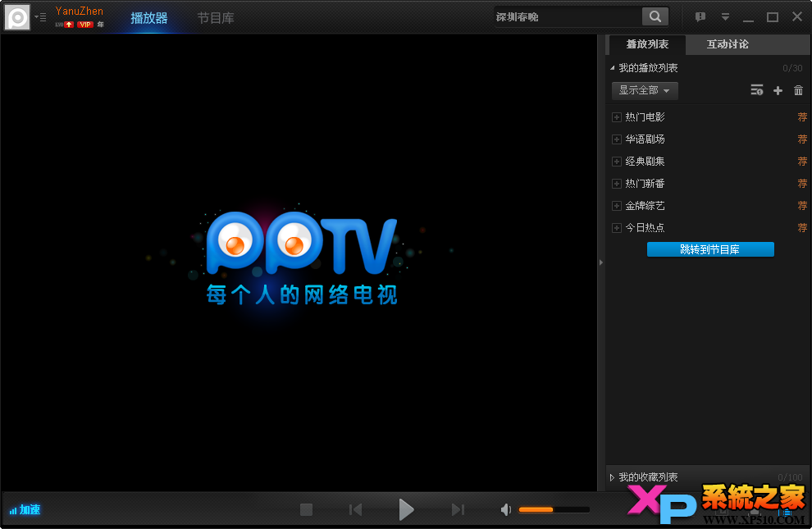Expand the 经典剧集 plus box

tap(616, 162)
